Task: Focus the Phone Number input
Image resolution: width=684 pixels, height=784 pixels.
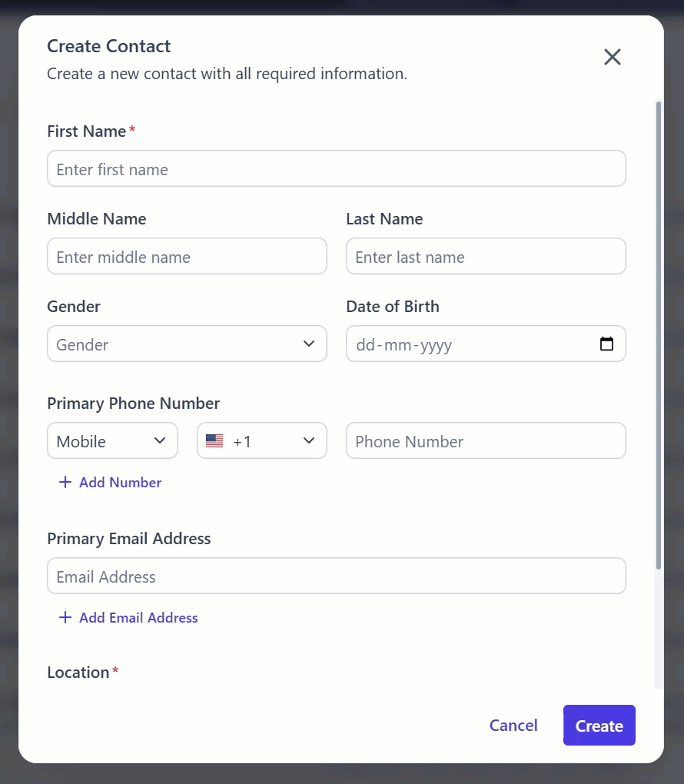Action: coord(486,440)
